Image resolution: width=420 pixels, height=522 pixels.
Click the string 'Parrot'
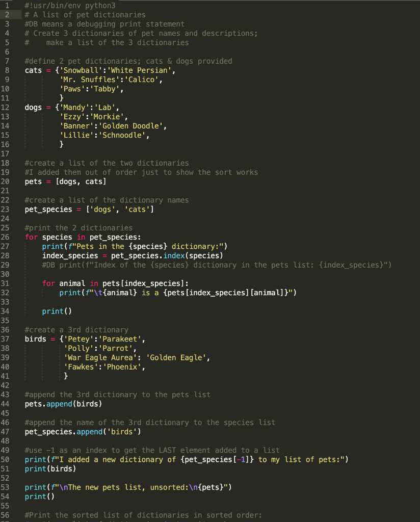[x=117, y=349]
